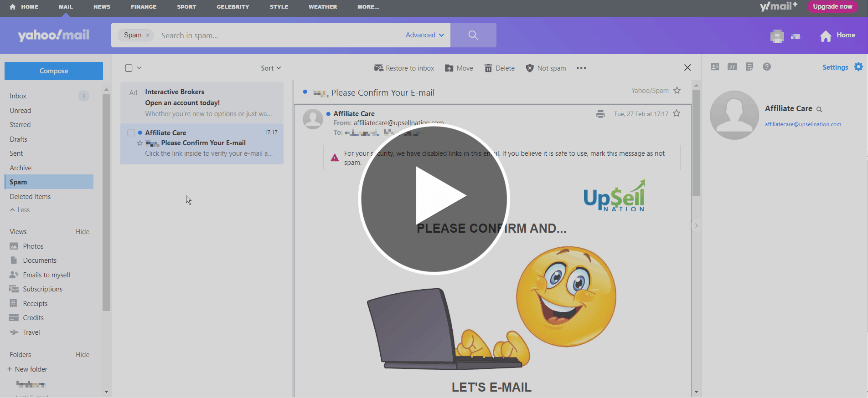Go to the WEATHER tab
The height and width of the screenshot is (398, 868).
[323, 7]
